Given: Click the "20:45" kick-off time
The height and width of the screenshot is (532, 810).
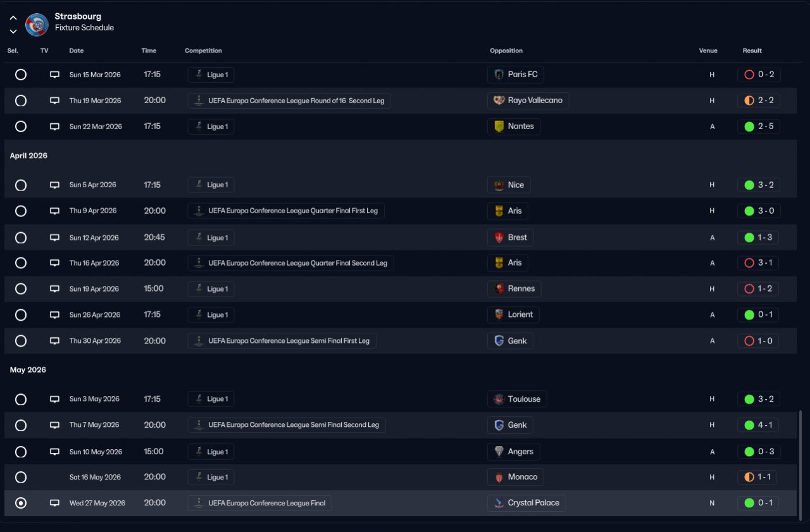Looking at the screenshot, I should pos(154,238).
